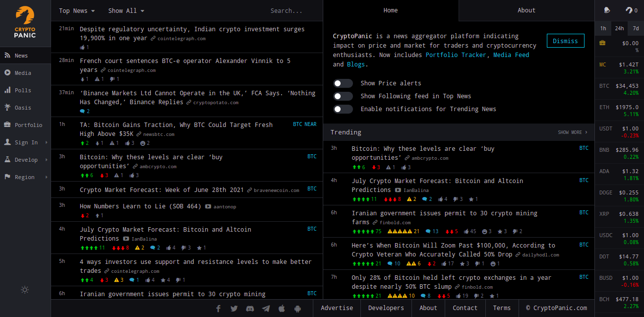644x317 pixels.
Task: Click the gold portfolio briefcase icon
Action: pyautogui.click(x=602, y=43)
